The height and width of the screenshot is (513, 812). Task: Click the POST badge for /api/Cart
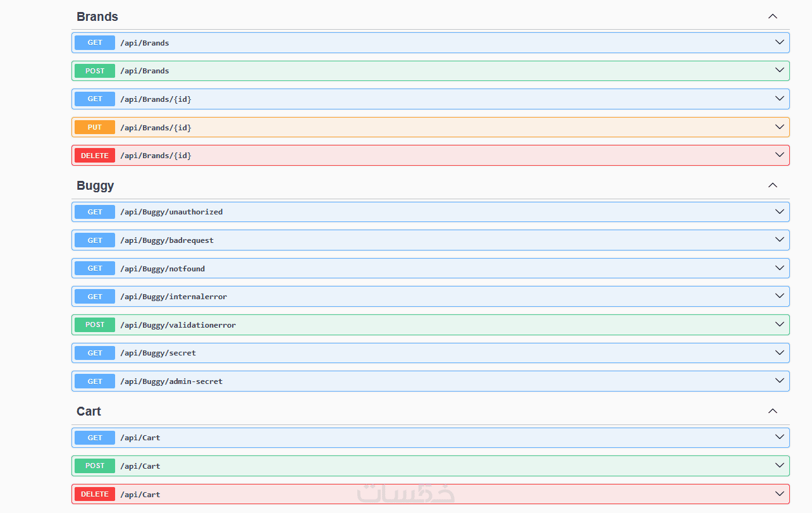95,466
